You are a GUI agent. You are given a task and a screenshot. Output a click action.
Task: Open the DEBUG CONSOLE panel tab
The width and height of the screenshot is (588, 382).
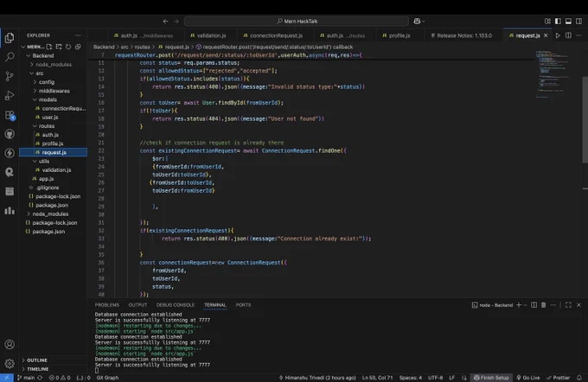[x=176, y=305]
